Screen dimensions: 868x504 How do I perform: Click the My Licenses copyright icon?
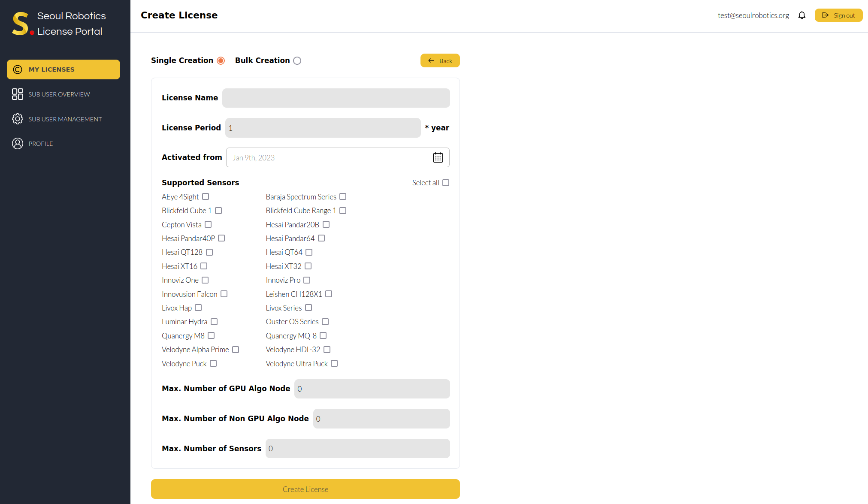click(18, 69)
